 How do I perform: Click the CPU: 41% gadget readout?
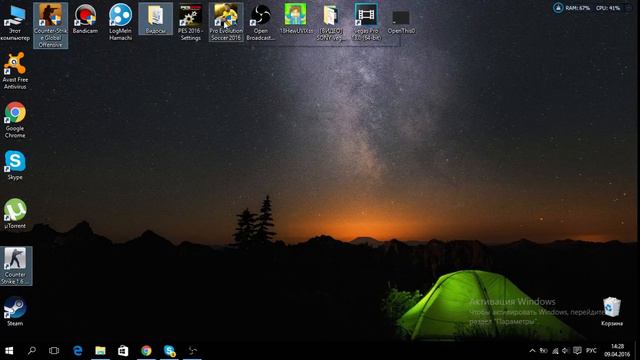[x=608, y=8]
